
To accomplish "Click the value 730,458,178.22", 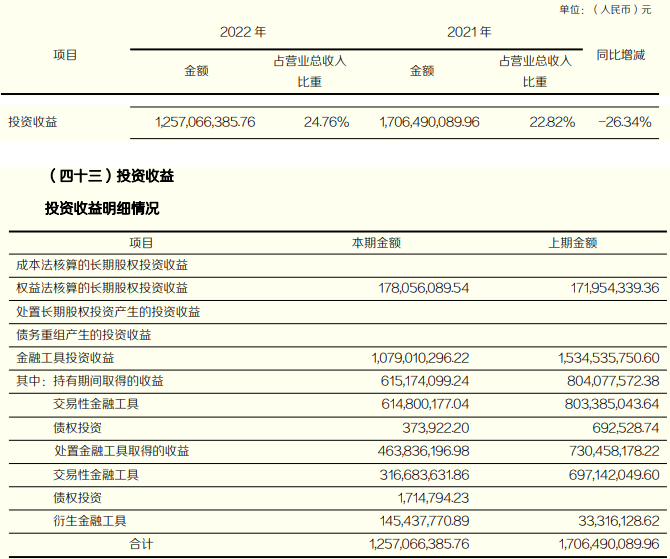I will click(x=614, y=451).
